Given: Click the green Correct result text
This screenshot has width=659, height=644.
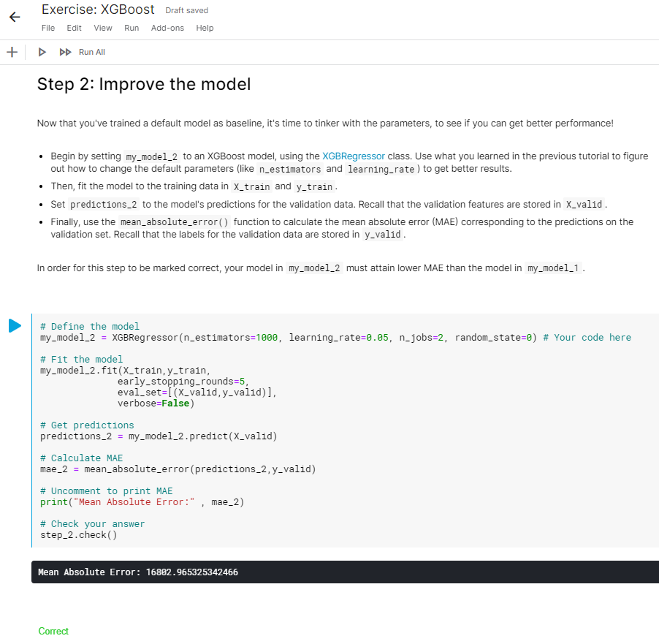Looking at the screenshot, I should click(53, 632).
